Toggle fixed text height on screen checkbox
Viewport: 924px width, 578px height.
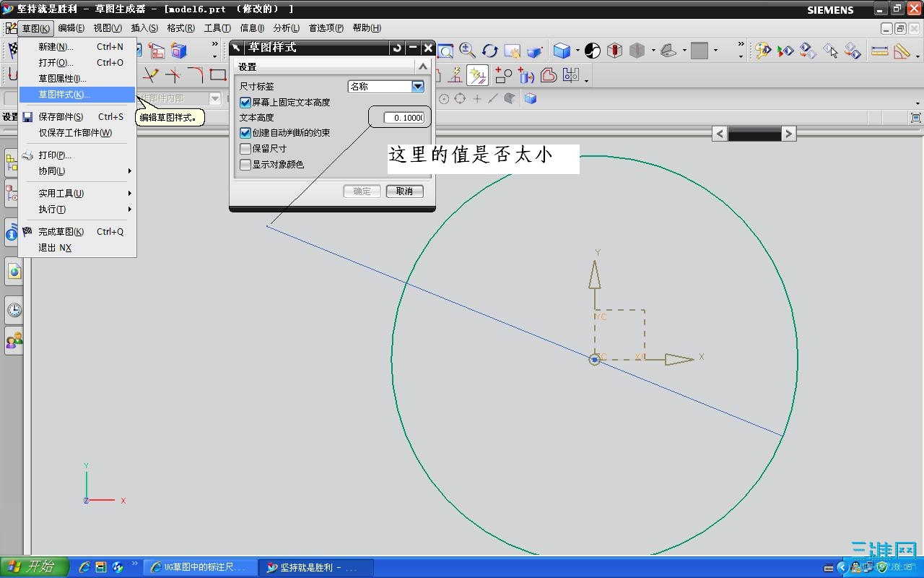245,103
